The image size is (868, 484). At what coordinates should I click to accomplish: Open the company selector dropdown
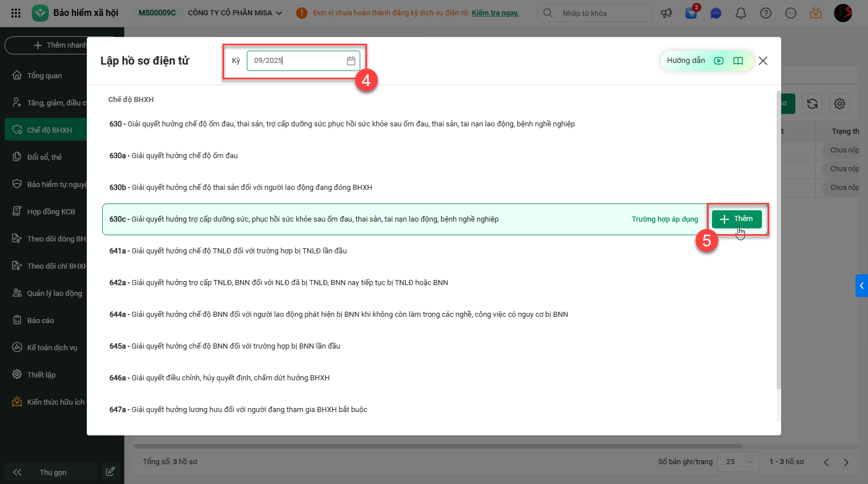point(235,12)
